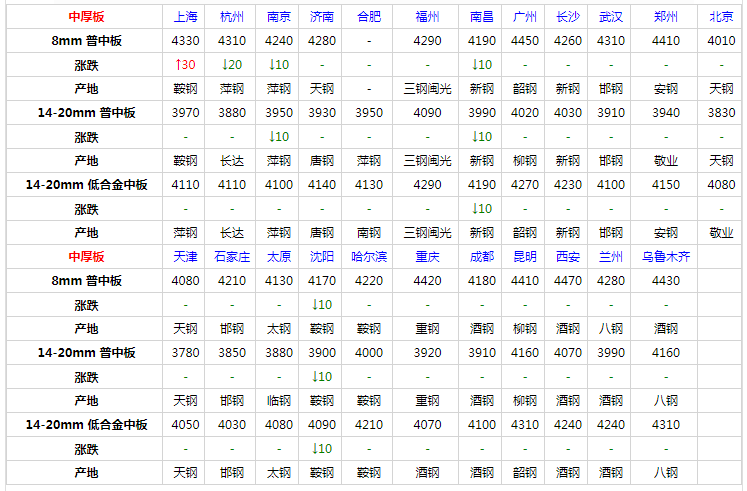The height and width of the screenshot is (491, 747).
Task: Click the 济南 city link
Action: click(322, 17)
